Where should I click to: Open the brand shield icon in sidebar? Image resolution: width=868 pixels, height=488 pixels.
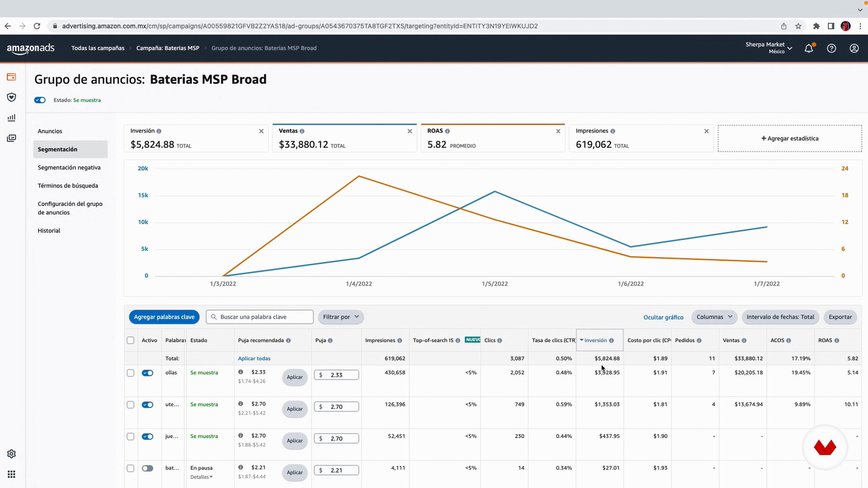(x=12, y=97)
